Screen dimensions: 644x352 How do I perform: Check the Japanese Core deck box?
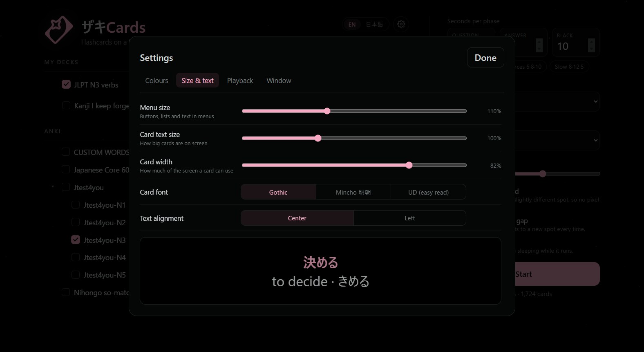coord(66,169)
